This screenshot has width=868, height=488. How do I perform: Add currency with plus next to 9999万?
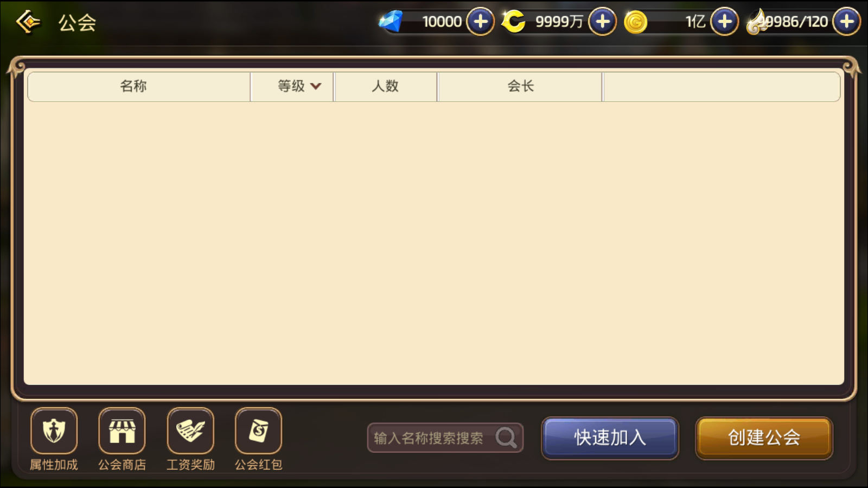point(602,22)
